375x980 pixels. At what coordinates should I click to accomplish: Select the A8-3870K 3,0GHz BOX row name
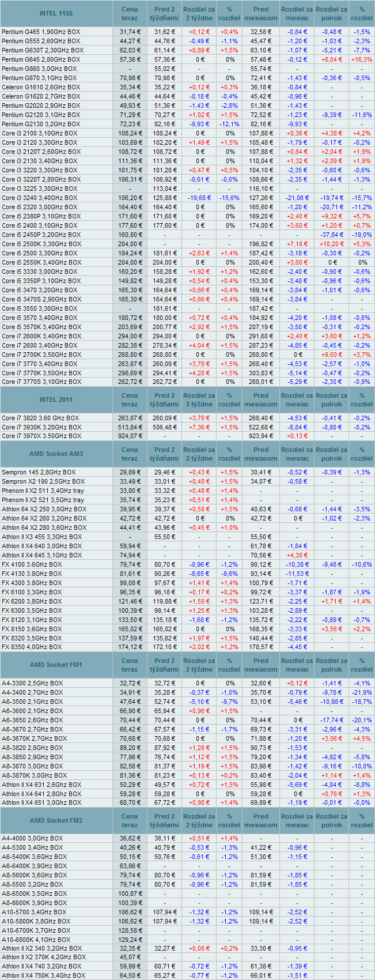[x=35, y=775]
